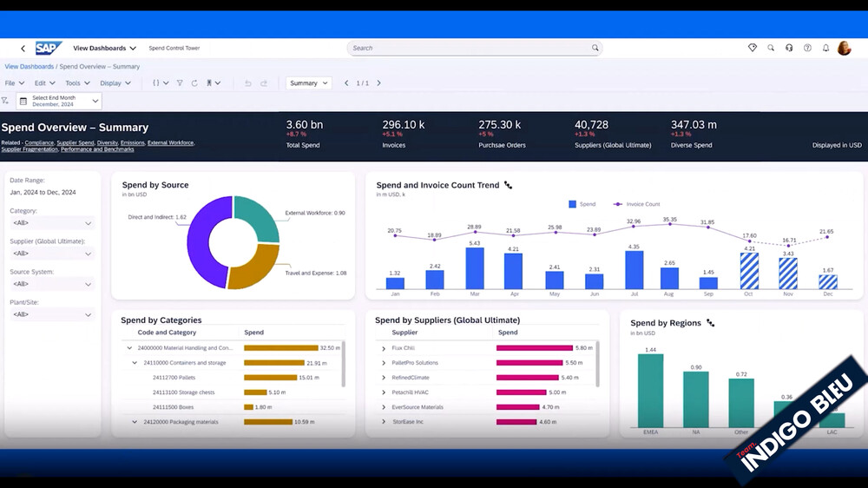
Task: Click the search magnifier inside the search box
Action: 595,48
